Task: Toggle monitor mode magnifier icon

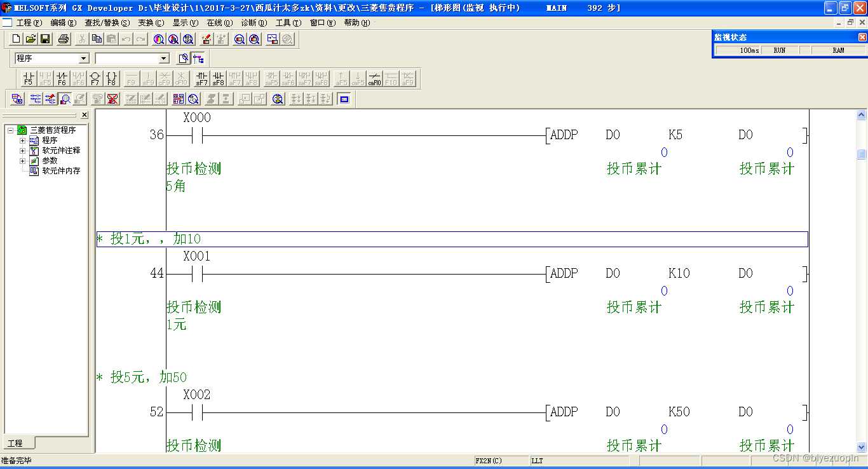Action: pyautogui.click(x=65, y=99)
